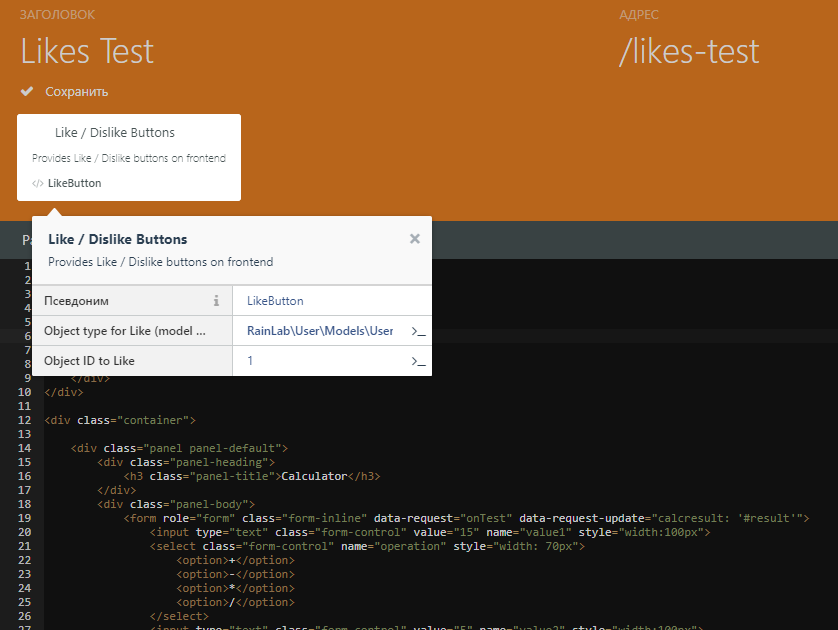This screenshot has width=838, height=630.
Task: Click the checkmark icon beside Сохранить
Action: tap(27, 91)
